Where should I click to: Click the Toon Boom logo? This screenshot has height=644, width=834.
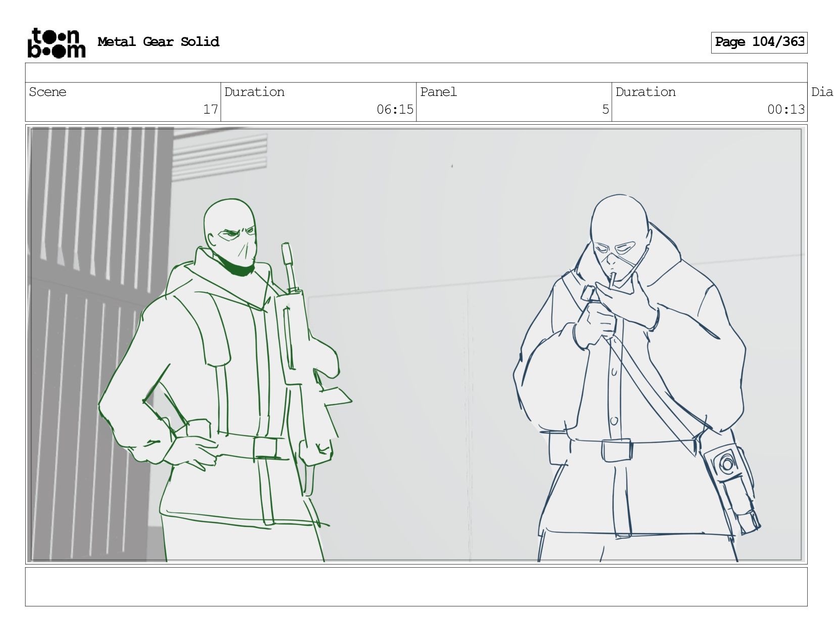56,43
